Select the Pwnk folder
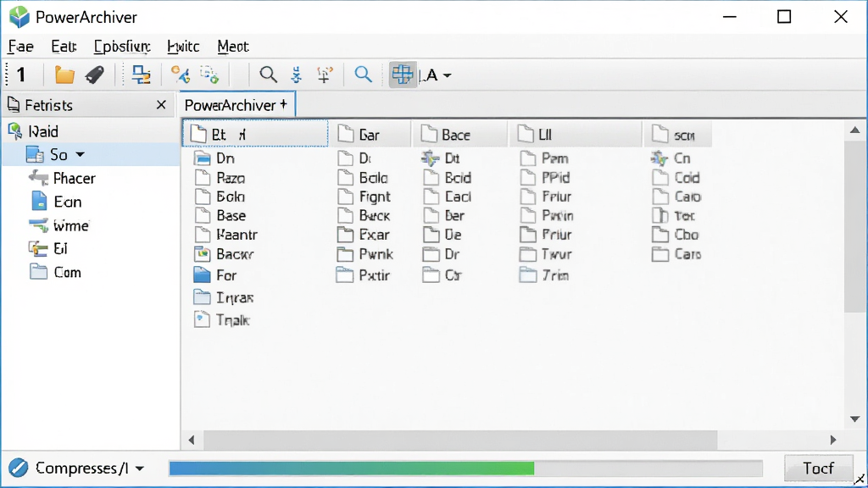Screen dimensions: 868x488 [364, 254]
